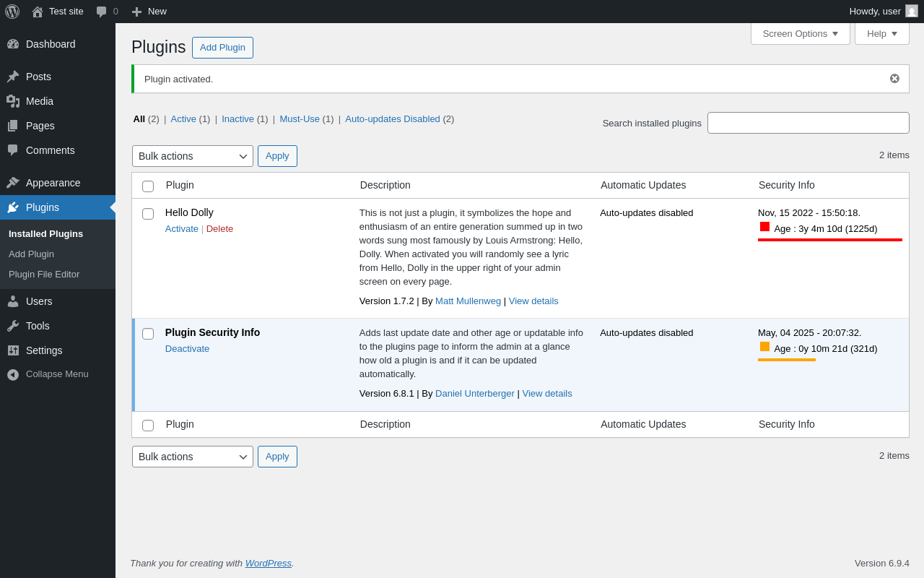Click the Comments icon in sidebar
The width and height of the screenshot is (924, 578).
pyautogui.click(x=13, y=150)
